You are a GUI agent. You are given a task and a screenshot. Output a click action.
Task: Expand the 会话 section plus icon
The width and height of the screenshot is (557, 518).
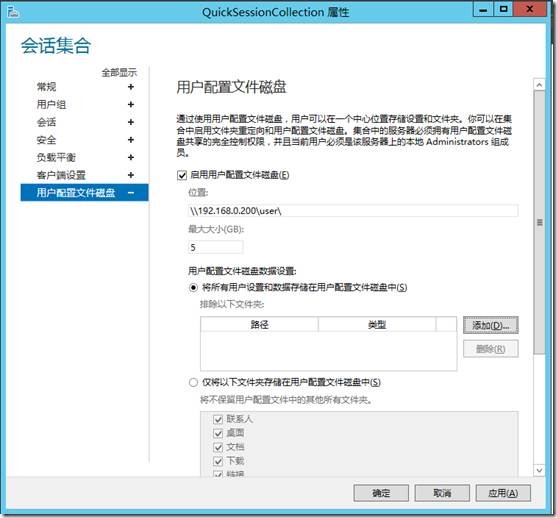tap(131, 122)
